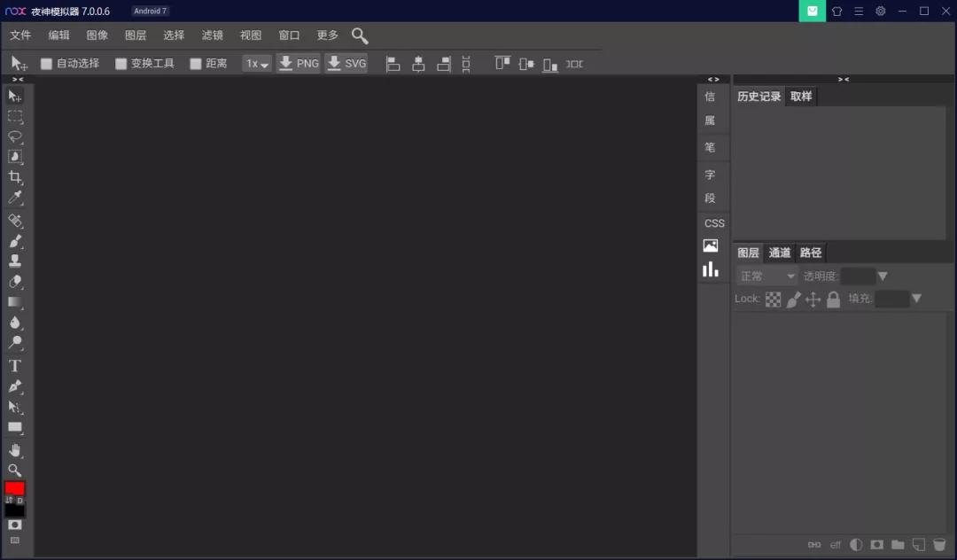Create a new layer mask
The image size is (957, 560).
(876, 544)
